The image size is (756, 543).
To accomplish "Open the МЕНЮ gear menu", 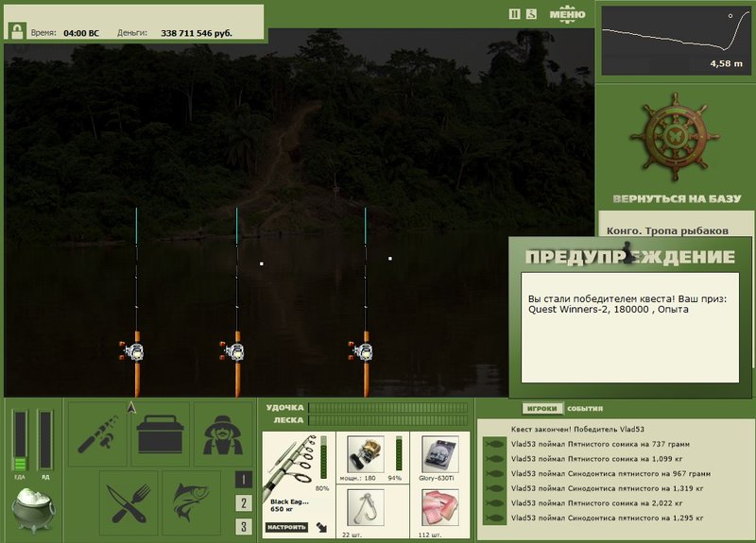I will click(568, 14).
